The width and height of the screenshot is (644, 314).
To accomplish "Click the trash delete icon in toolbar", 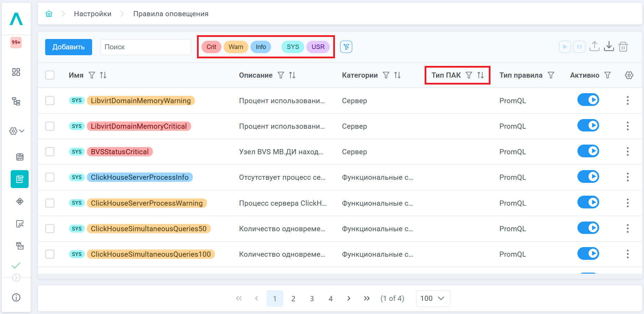I will click(x=623, y=47).
